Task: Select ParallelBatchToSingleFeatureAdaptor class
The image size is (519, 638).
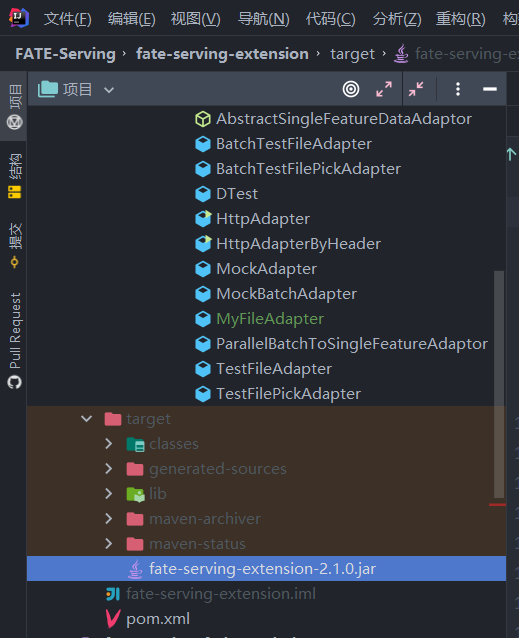Action: (x=352, y=344)
